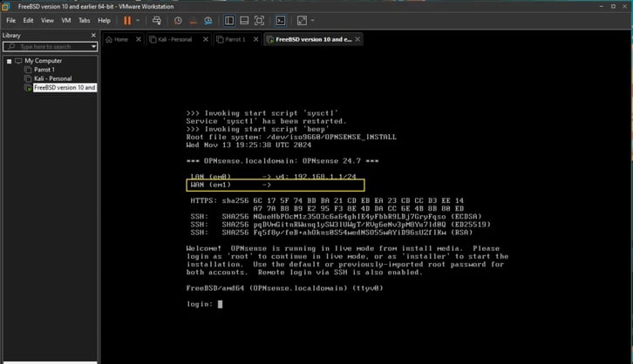Image resolution: width=633 pixels, height=364 pixels.
Task: Click the Revert to snapshot icon
Action: (193, 21)
